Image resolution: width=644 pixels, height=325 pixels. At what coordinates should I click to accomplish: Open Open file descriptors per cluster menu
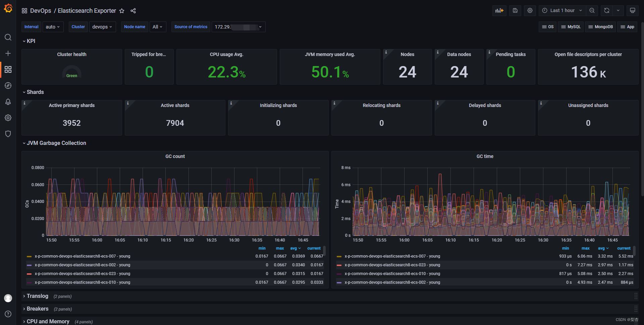pos(588,54)
